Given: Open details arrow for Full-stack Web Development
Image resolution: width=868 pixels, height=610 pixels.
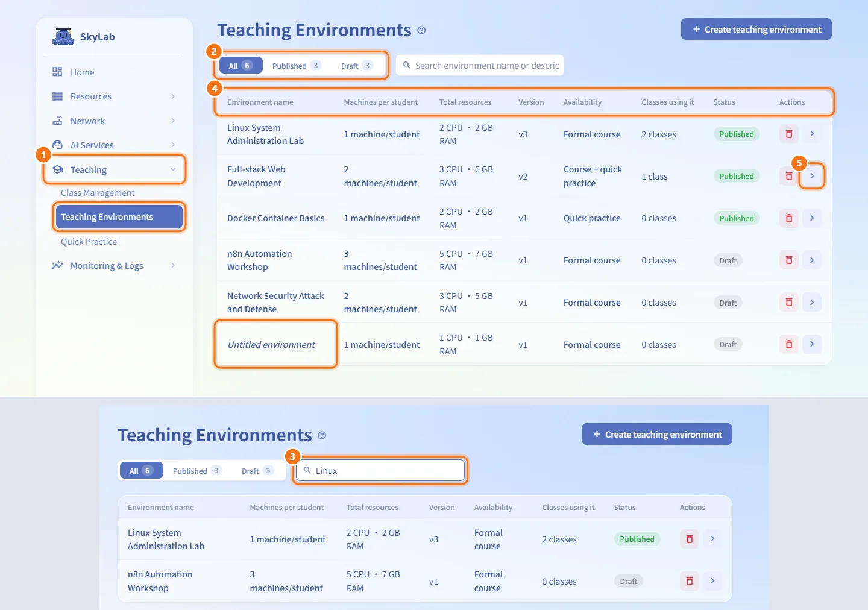Looking at the screenshot, I should pyautogui.click(x=812, y=176).
